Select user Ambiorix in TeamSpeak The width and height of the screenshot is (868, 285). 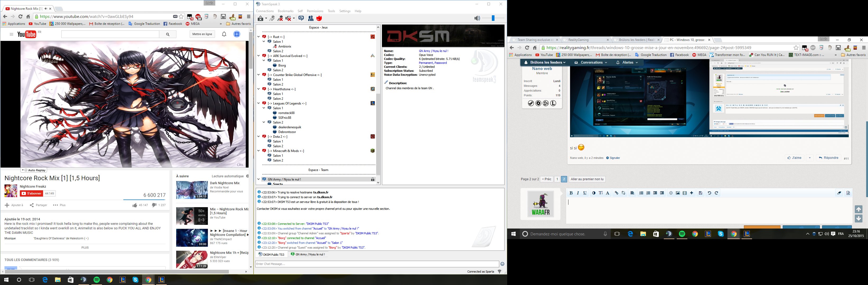(285, 46)
